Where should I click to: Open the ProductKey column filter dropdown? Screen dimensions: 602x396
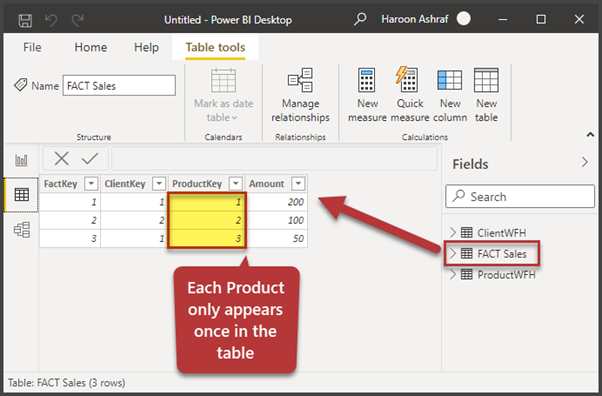pyautogui.click(x=236, y=184)
